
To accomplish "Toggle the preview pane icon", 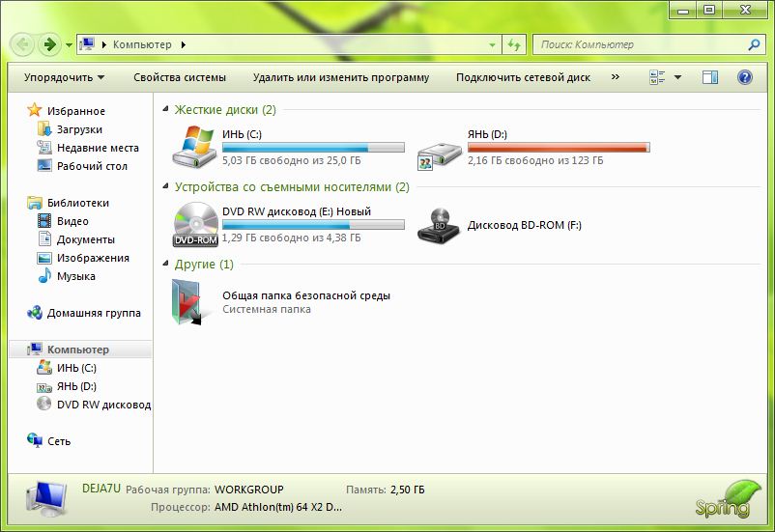I will [x=710, y=77].
